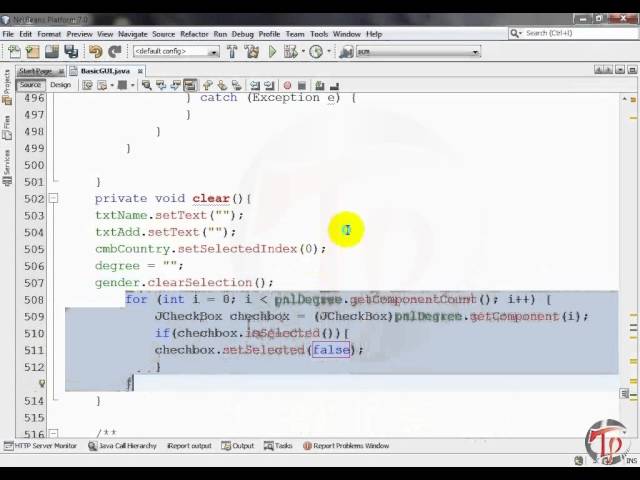This screenshot has width=640, height=480.
Task: Open the Files side panel
Action: tap(7, 127)
